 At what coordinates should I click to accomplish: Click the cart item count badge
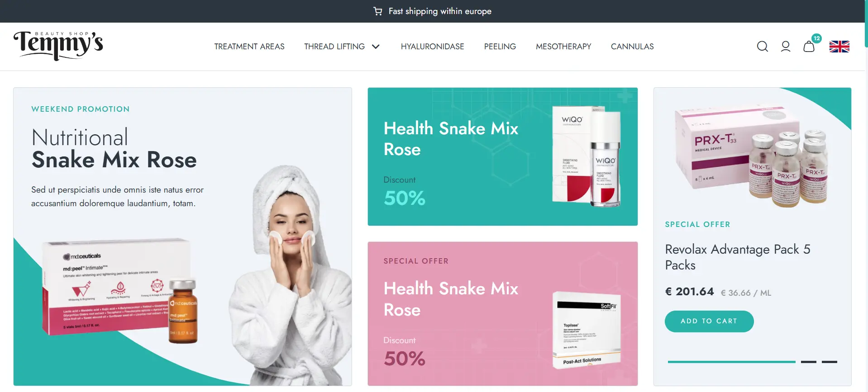click(816, 38)
